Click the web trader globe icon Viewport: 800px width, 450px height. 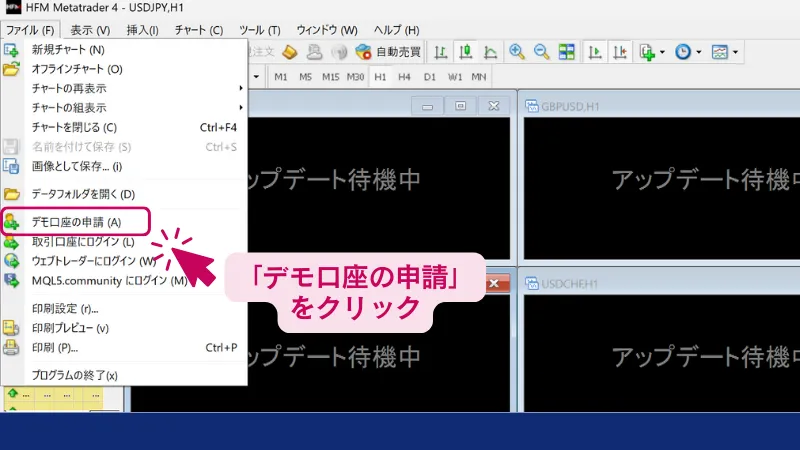(11, 261)
